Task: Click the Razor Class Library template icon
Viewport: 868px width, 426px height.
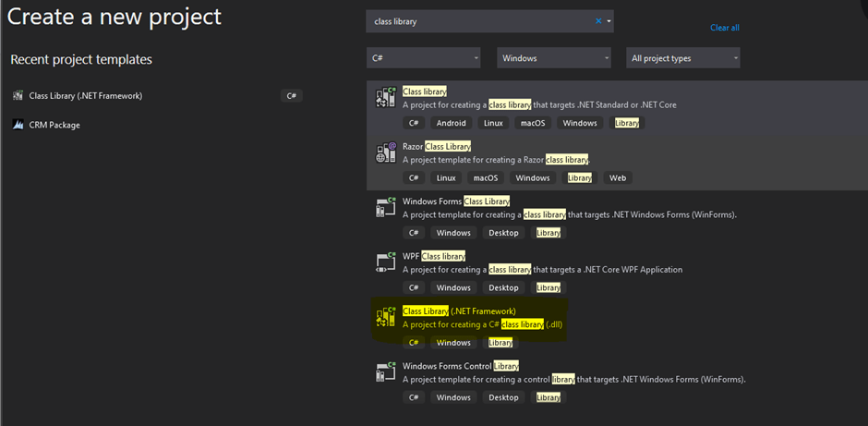Action: click(385, 152)
